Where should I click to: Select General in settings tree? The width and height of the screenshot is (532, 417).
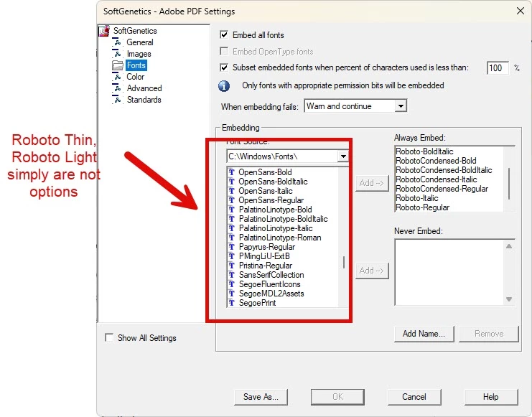click(140, 42)
